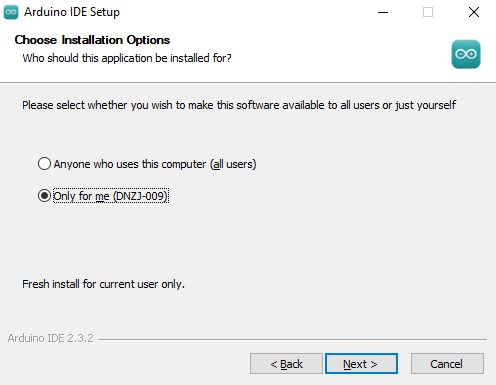Click 'Please select whether you wish' instruction text
Viewport: 496px width, 385px height.
tap(239, 105)
